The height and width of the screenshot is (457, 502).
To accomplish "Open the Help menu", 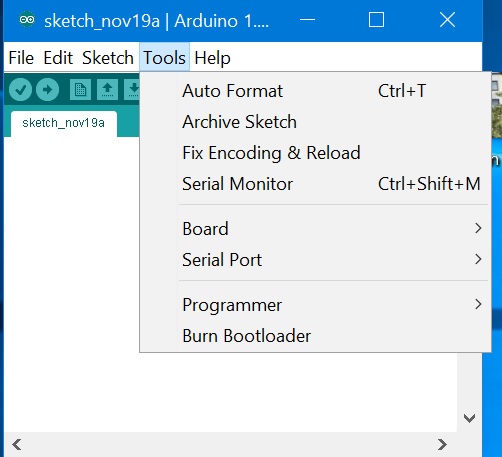I will coord(212,58).
